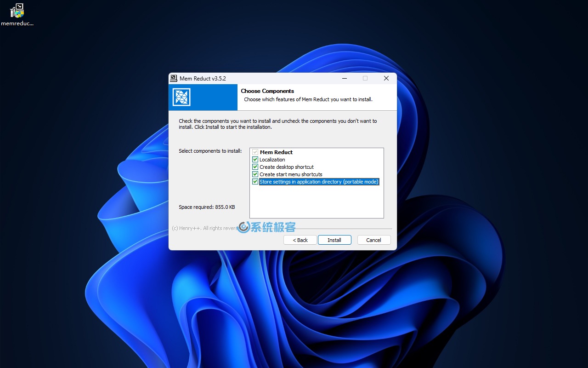Open the memreduct installer desktop icon
Viewport: 588px width, 368px height.
pos(17,14)
